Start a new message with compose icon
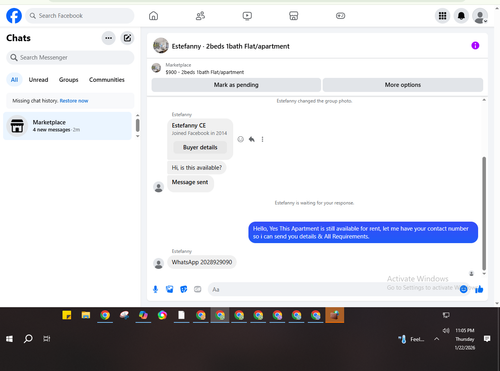This screenshot has height=371, width=500. (x=127, y=38)
